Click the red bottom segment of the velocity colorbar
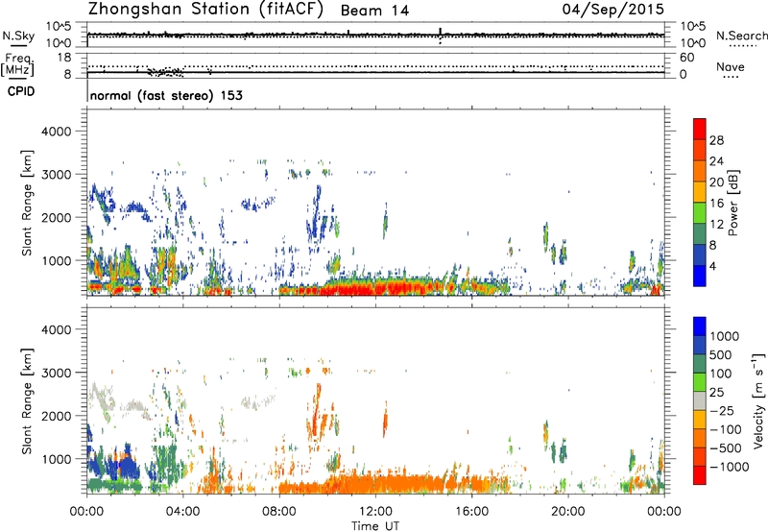Viewport: 768px width, 532px height. click(700, 475)
